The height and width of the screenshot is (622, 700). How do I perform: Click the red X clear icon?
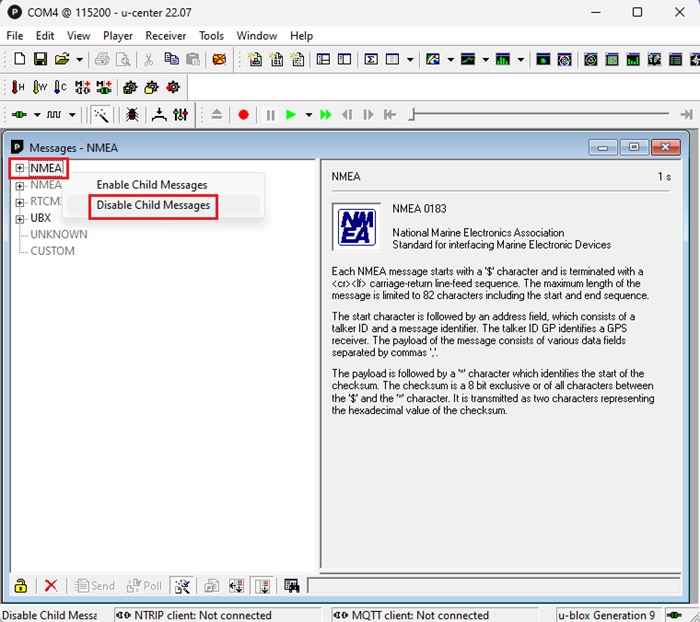coord(51,586)
